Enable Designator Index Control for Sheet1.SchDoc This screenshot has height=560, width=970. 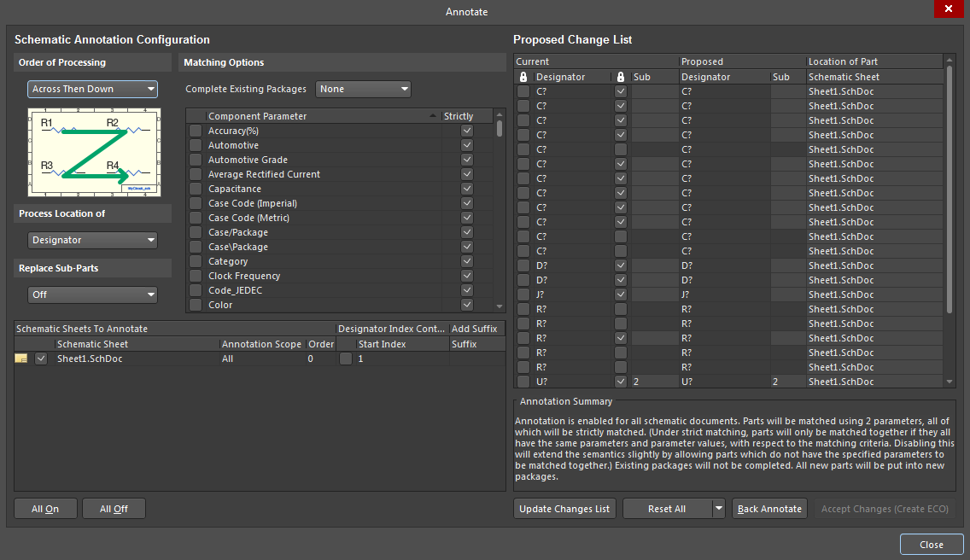[x=345, y=358]
